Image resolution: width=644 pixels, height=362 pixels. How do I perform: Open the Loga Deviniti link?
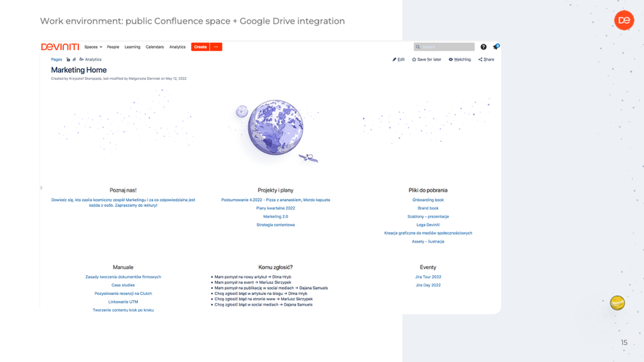pos(428,225)
